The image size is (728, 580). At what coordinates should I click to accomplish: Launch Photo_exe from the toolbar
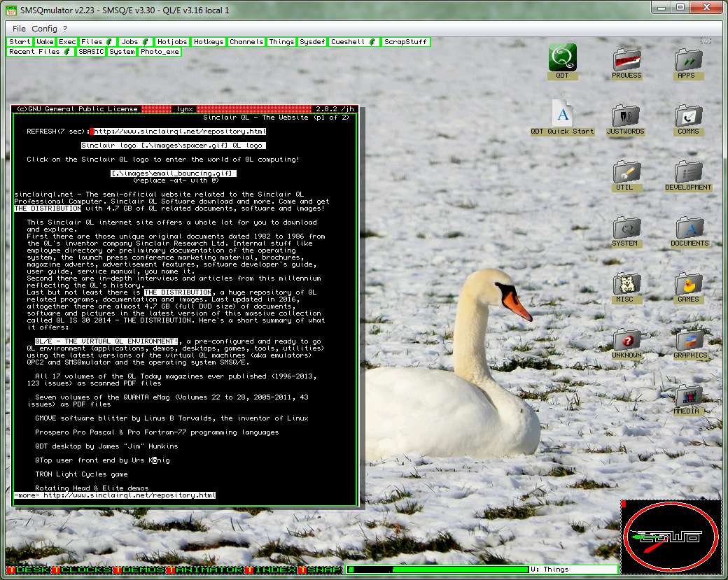tap(160, 52)
